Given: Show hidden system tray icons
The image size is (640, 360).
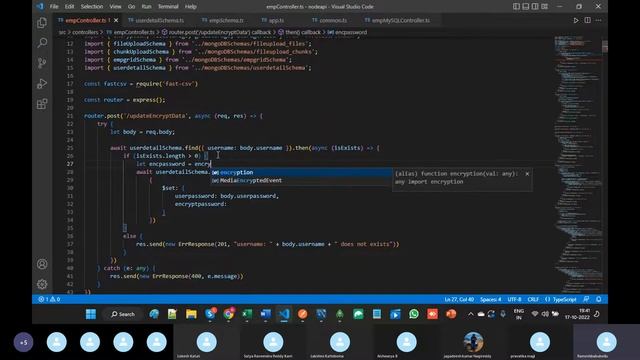Looking at the screenshot, I should [470, 314].
